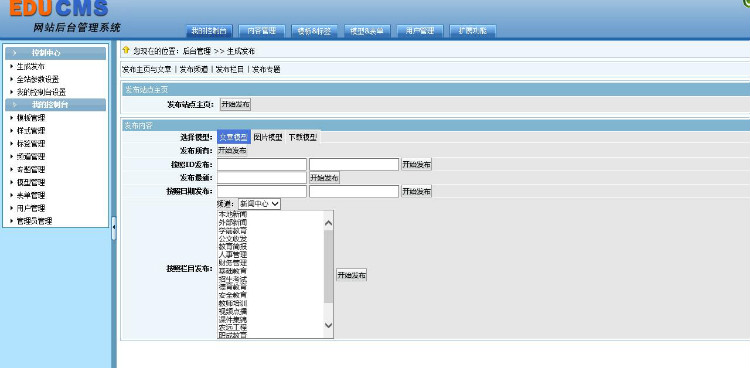Open the 我的控制台 top navigation tab
Screen dimensions: 750x368
(x=209, y=31)
